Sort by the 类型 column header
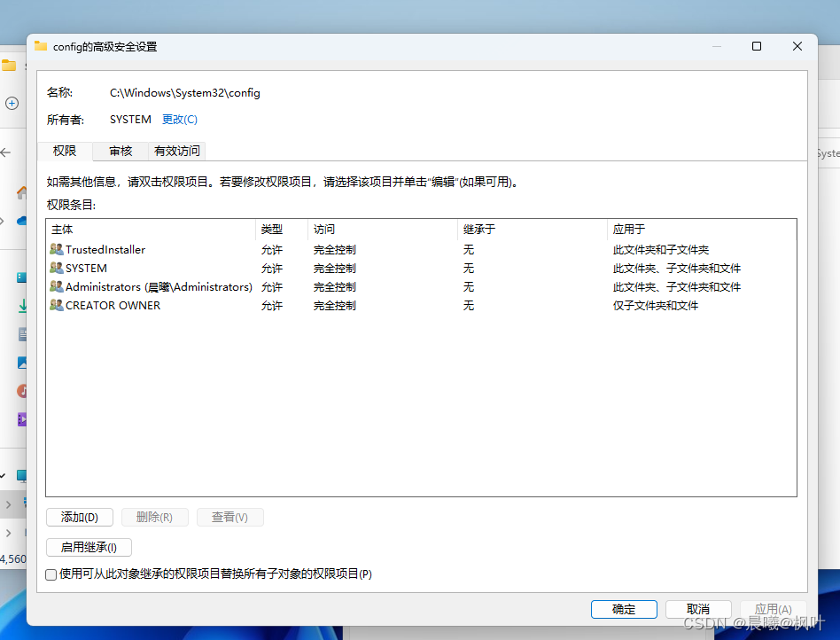 (x=281, y=230)
